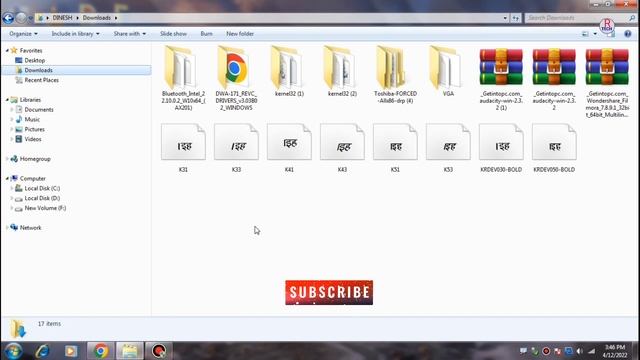Open Explorer help question mark icon
This screenshot has width=640, height=360.
pos(628,34)
